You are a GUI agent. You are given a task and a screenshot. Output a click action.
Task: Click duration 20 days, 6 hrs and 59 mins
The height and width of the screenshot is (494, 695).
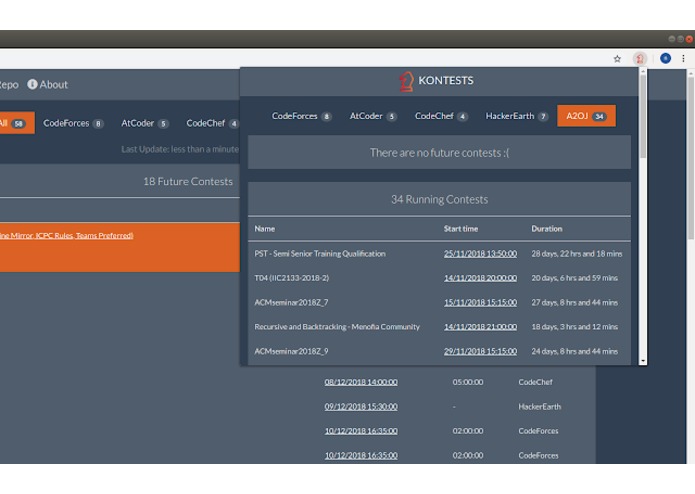[574, 278]
